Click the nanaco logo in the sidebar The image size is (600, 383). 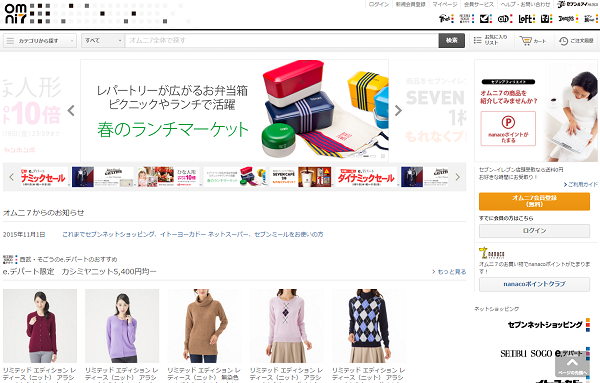pos(492,253)
